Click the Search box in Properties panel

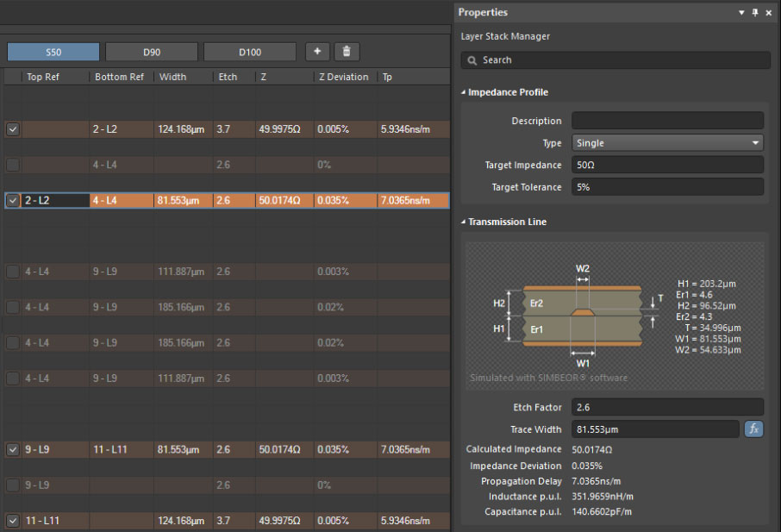point(615,60)
